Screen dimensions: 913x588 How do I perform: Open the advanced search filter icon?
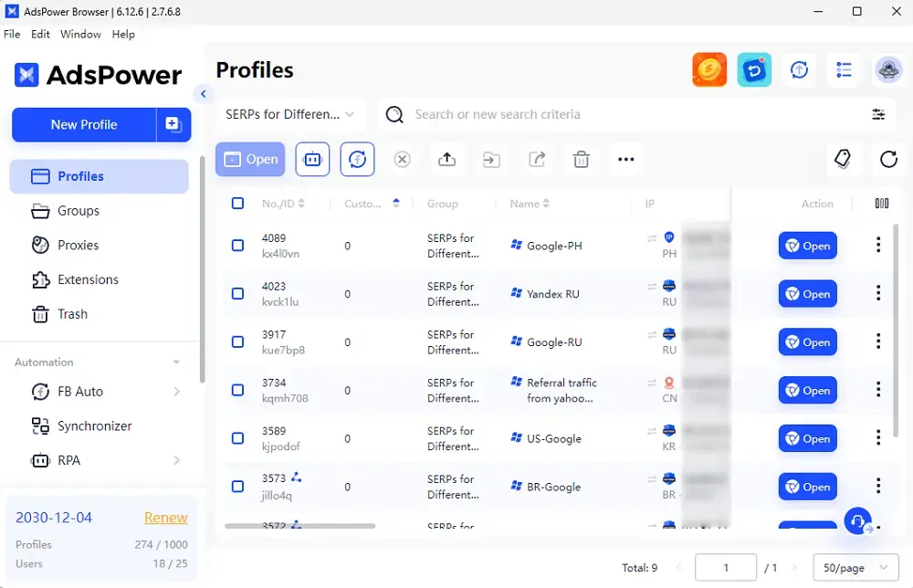tap(878, 114)
